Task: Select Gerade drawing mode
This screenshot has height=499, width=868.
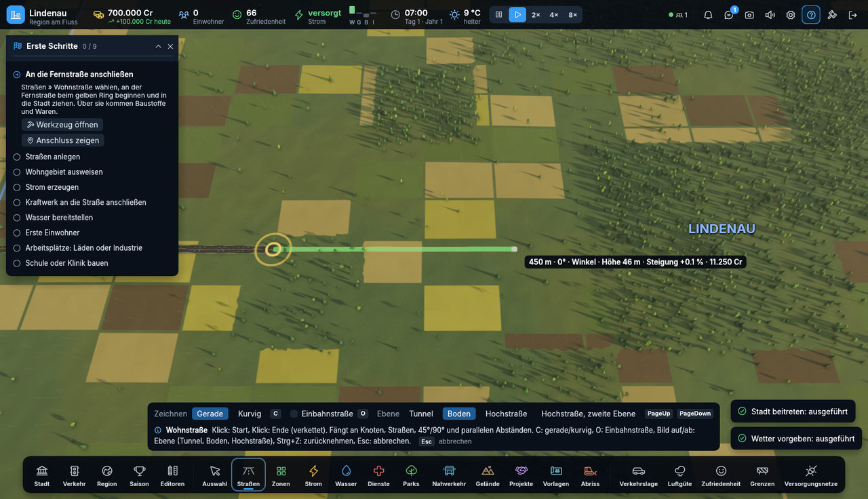Action: 210,414
